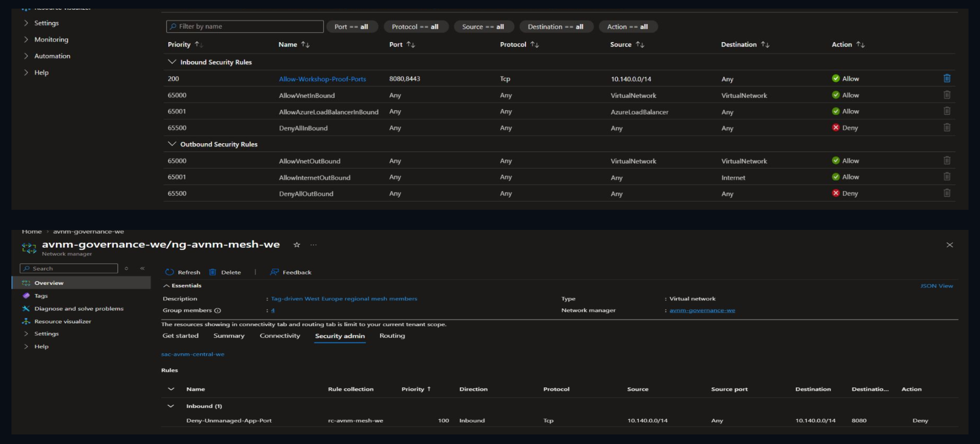Screen dimensions: 980x444
Task: Open the Action == all filter
Action: (628, 27)
